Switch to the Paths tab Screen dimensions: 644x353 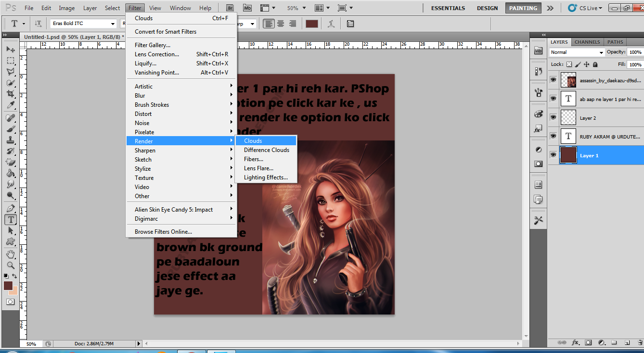pos(615,42)
